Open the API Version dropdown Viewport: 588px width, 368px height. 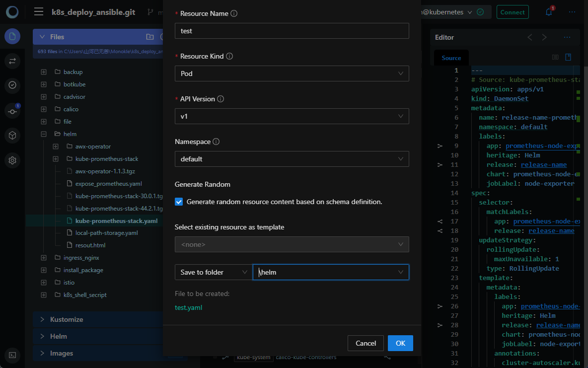(292, 116)
